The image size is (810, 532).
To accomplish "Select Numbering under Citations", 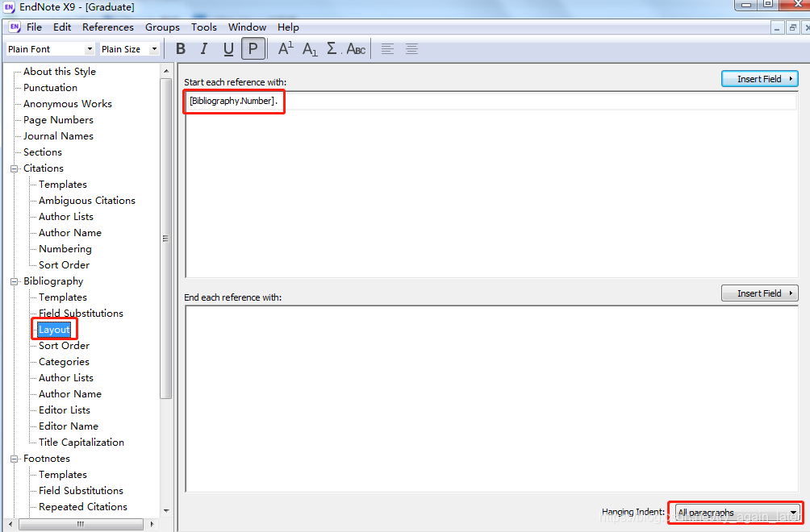I will (x=65, y=249).
